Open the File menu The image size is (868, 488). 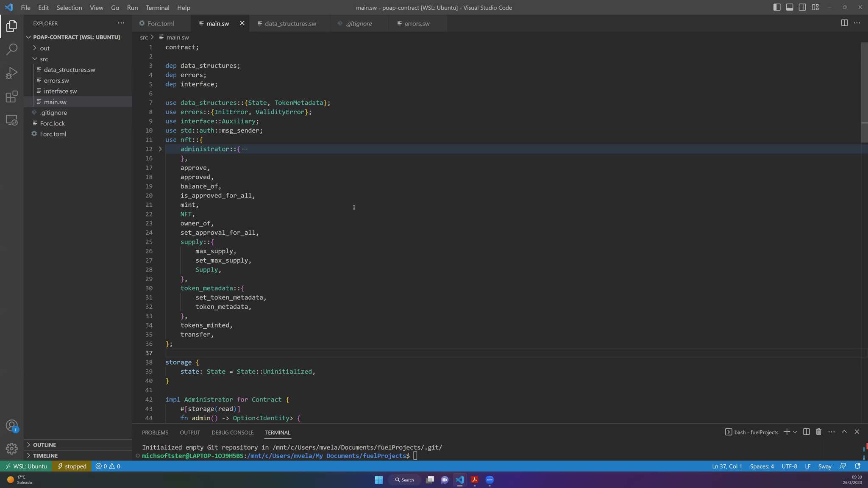coord(25,8)
